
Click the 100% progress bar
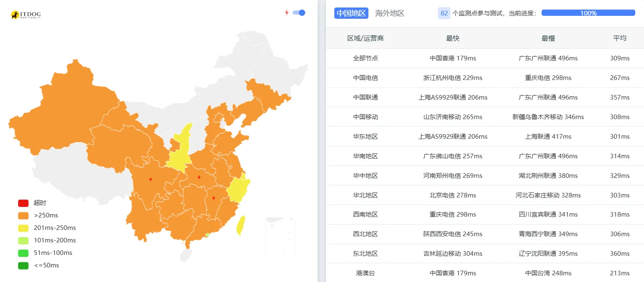click(x=588, y=13)
